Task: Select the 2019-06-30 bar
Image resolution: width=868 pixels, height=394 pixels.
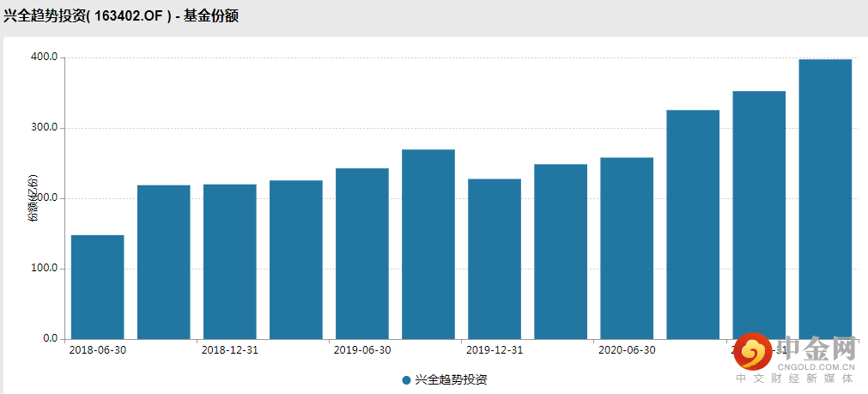Action: click(362, 254)
